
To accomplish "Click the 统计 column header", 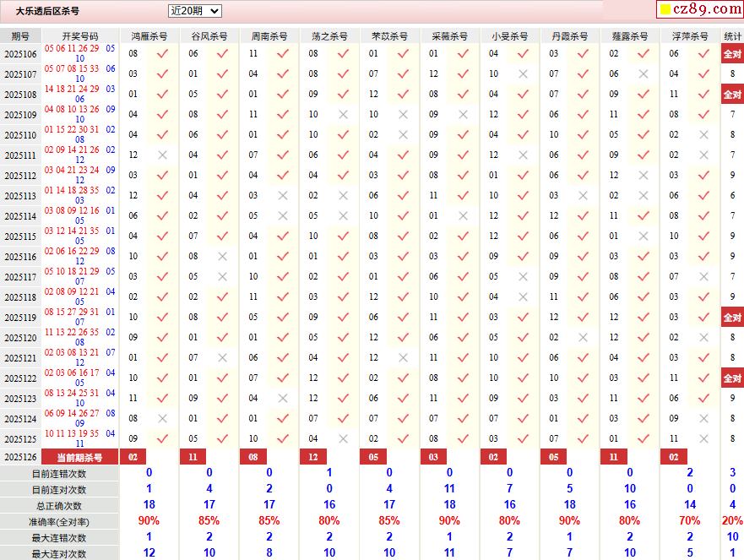I will [x=732, y=36].
